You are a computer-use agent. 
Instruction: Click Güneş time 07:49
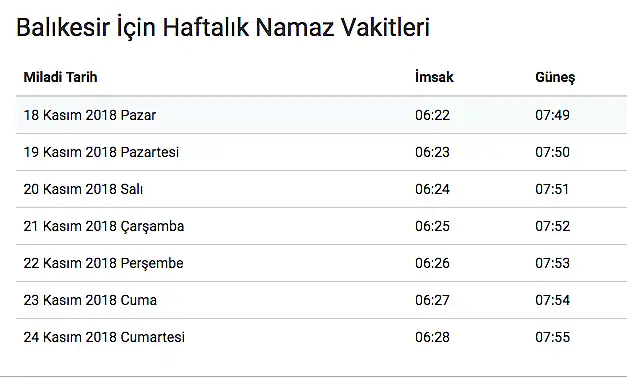pos(552,115)
